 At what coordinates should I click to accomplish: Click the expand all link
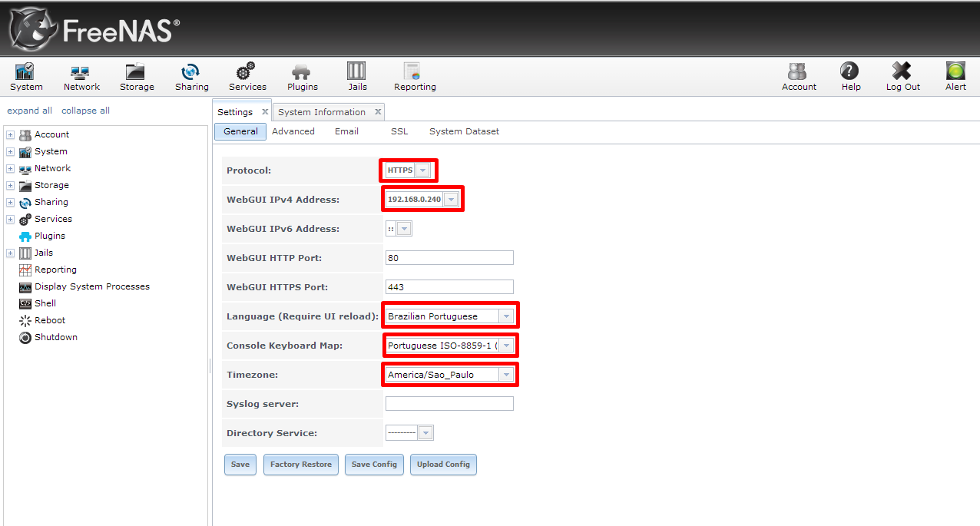click(30, 111)
